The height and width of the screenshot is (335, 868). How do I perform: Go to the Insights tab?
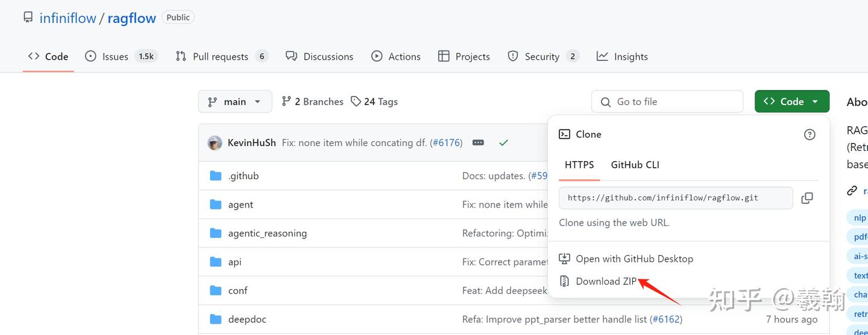[x=630, y=57]
